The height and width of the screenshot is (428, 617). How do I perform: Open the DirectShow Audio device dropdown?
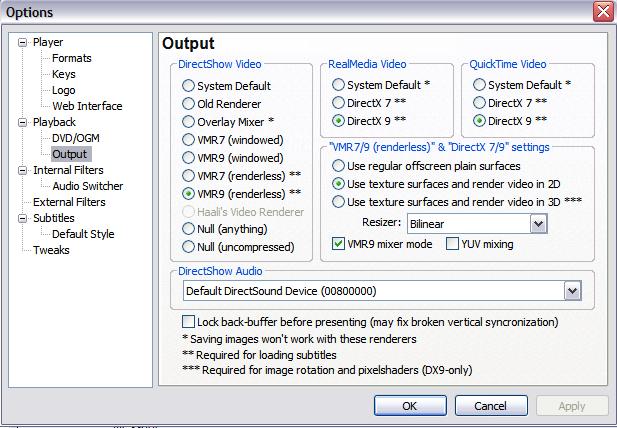[x=573, y=291]
